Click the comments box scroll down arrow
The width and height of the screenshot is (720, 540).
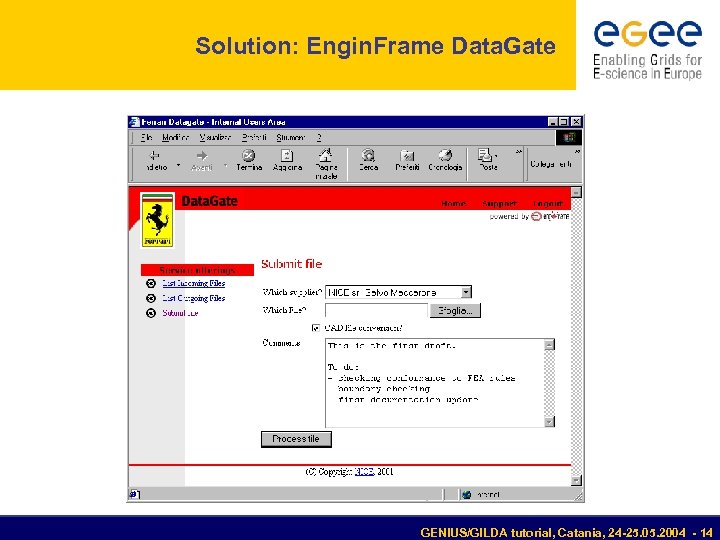549,422
